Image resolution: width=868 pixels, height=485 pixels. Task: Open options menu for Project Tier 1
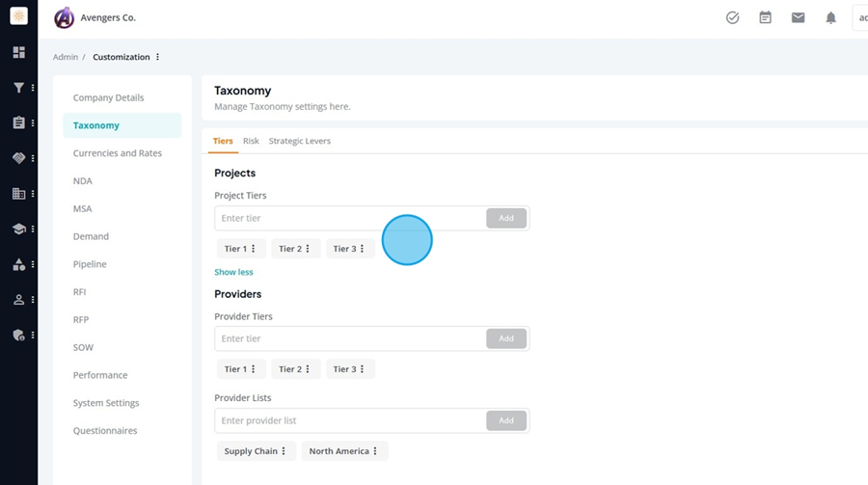click(x=254, y=249)
